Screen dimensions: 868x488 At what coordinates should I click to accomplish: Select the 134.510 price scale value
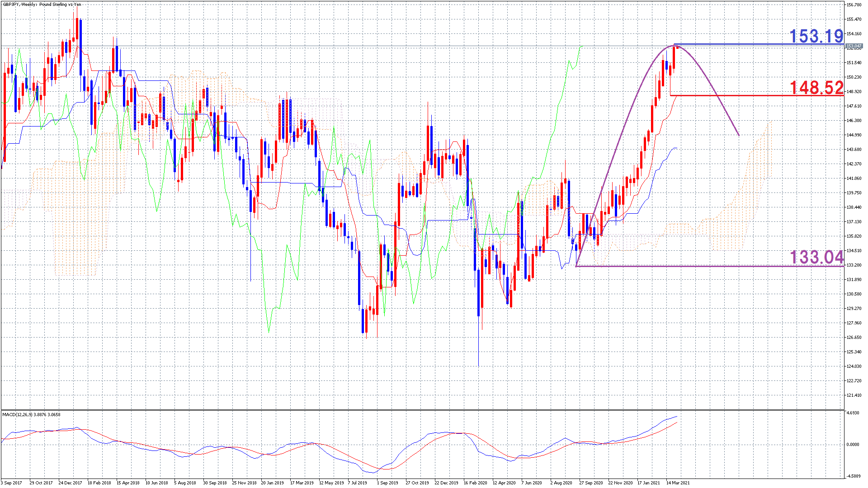[854, 251]
